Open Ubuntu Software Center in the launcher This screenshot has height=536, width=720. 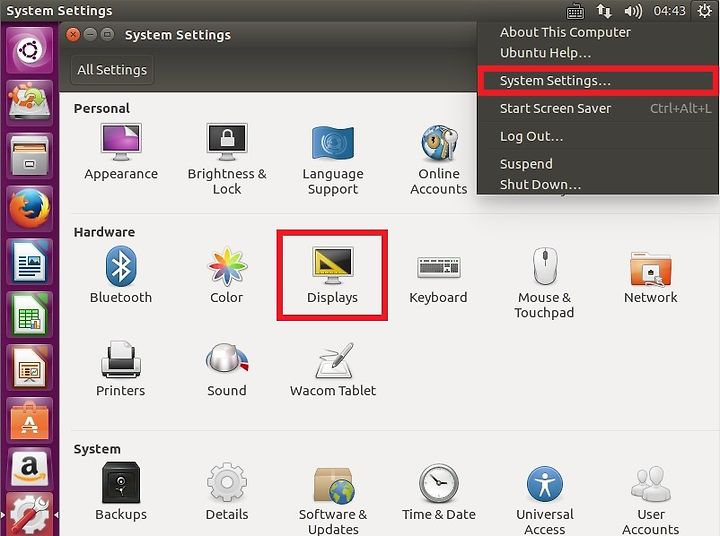tap(30, 421)
